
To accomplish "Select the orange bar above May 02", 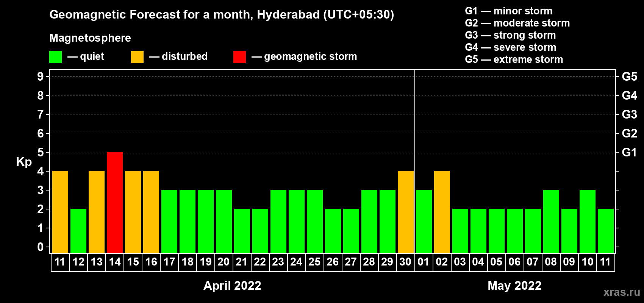I will [x=442, y=212].
